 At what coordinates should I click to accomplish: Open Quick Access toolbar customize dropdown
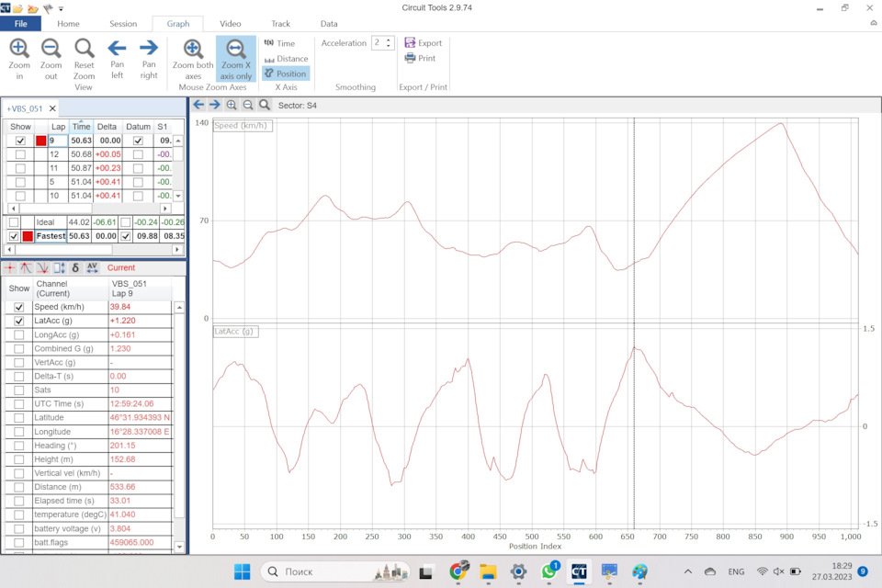[x=61, y=8]
